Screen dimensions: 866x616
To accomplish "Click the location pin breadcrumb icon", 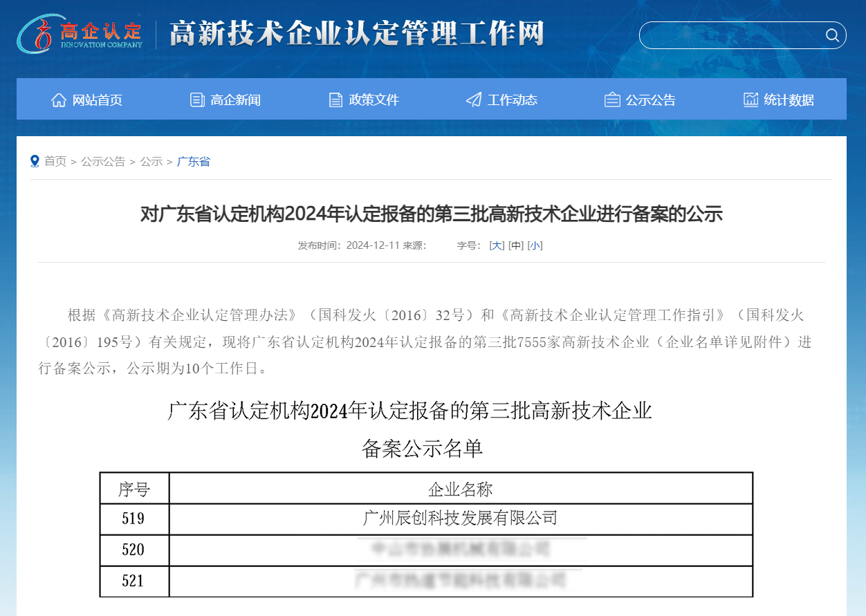I will pyautogui.click(x=35, y=161).
